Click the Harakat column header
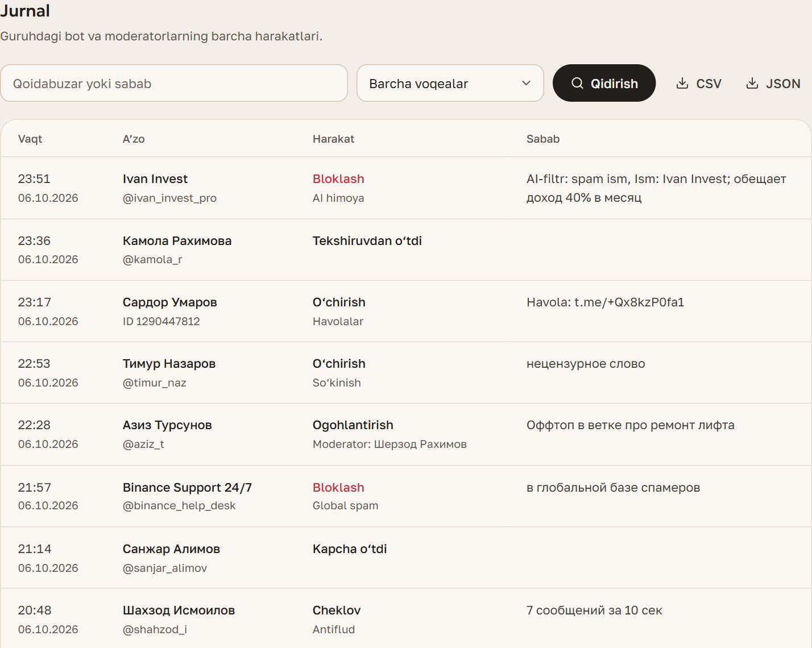The image size is (812, 648). coord(333,139)
